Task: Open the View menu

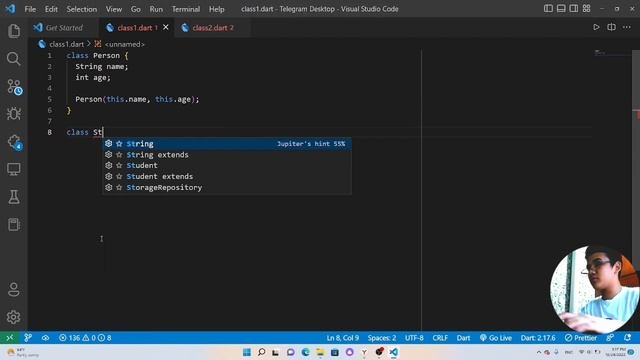Action: (113, 9)
